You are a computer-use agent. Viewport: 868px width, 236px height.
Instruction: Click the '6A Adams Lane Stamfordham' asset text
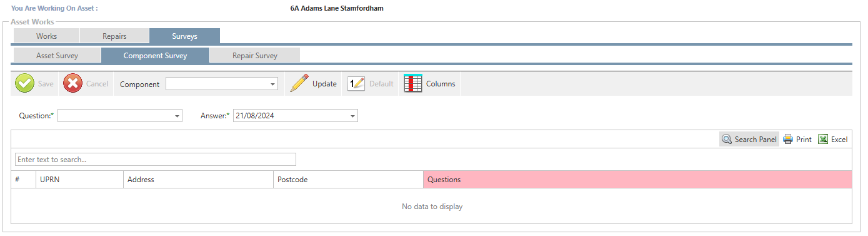tap(337, 9)
